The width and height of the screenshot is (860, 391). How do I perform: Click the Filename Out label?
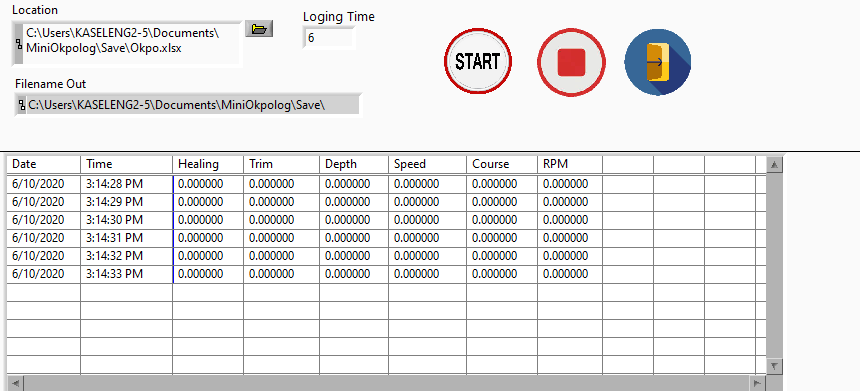(x=50, y=84)
